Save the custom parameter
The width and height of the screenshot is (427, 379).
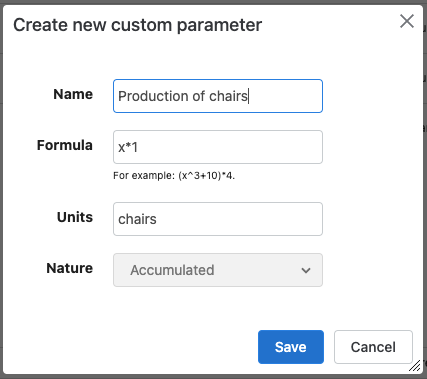click(291, 347)
